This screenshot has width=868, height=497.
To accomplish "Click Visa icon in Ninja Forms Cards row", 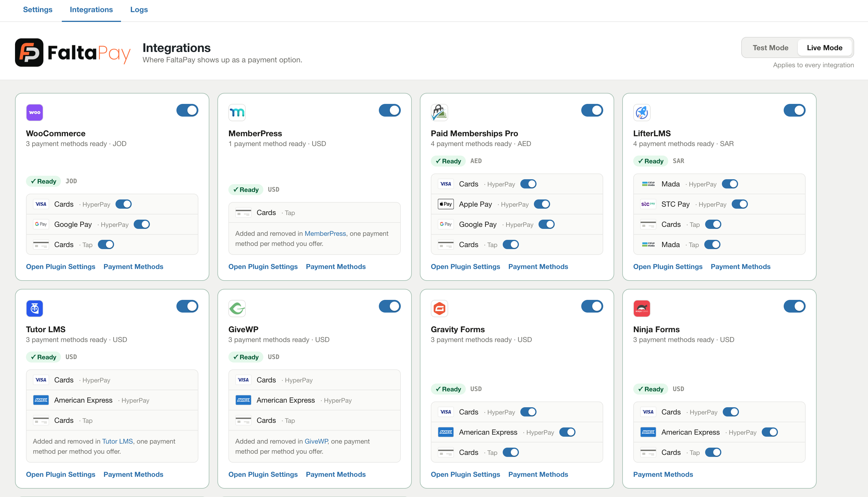I will [648, 412].
